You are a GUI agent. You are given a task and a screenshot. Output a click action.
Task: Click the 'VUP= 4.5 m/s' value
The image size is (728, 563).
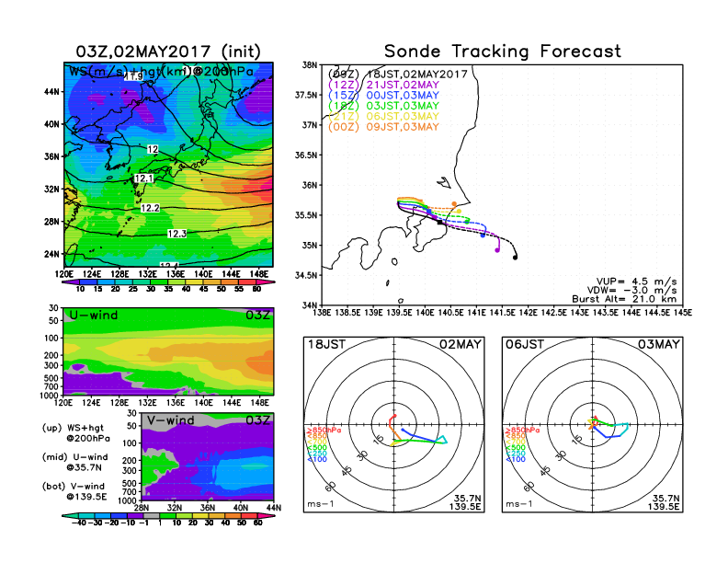636,281
